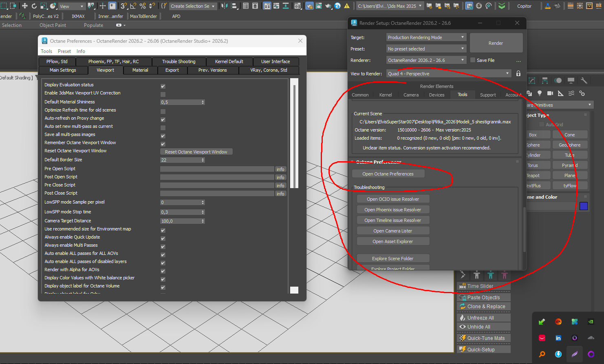Open the Trouble Shooting preferences tab
The image size is (604, 364).
[x=179, y=61]
